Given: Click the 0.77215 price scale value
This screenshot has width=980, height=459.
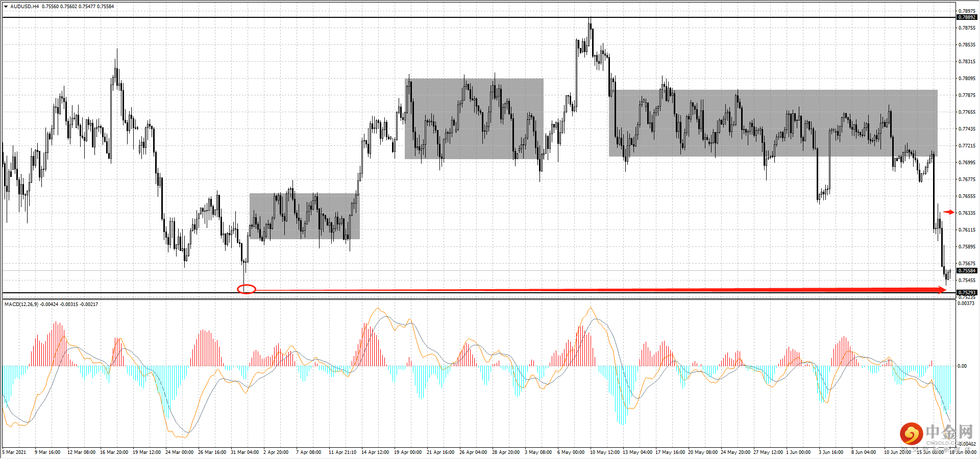Looking at the screenshot, I should [967, 146].
